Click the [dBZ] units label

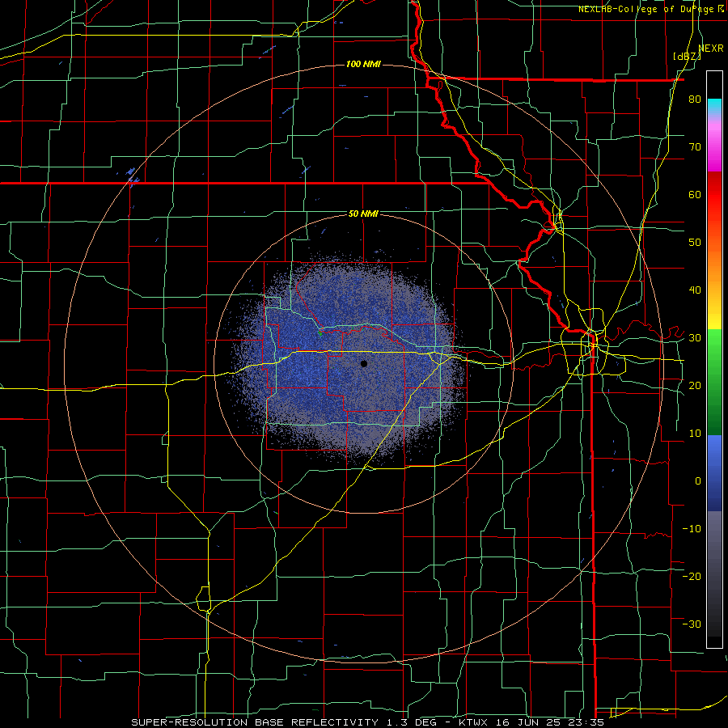687,56
